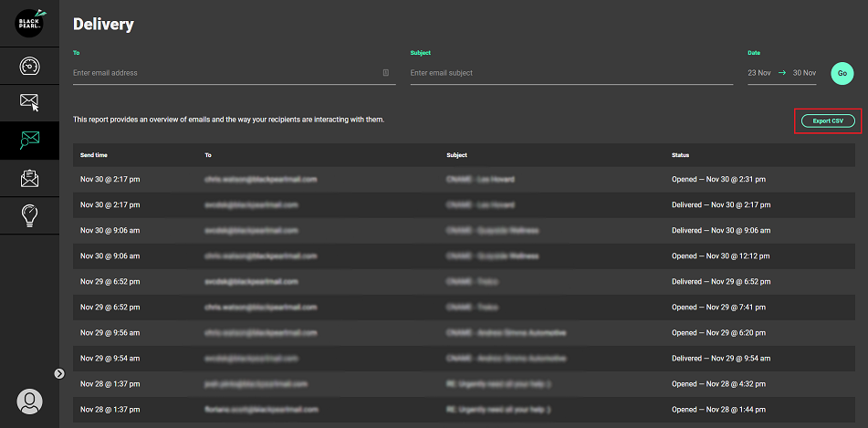Export the report as CSV
Screen dimensions: 868x428
point(828,120)
